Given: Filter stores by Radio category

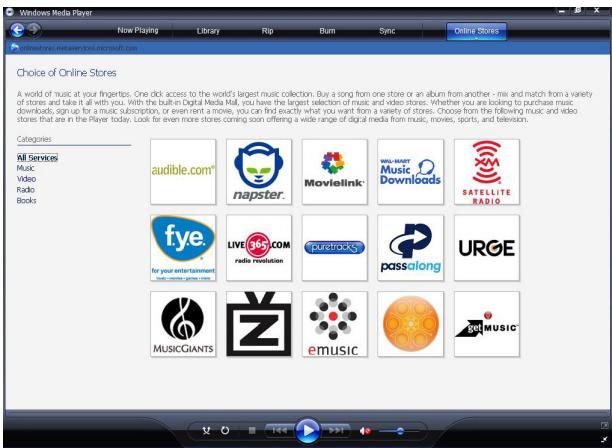Looking at the screenshot, I should point(25,190).
